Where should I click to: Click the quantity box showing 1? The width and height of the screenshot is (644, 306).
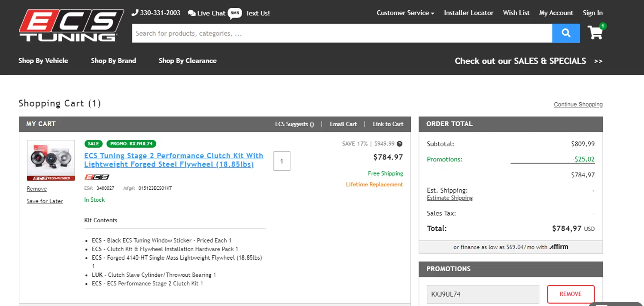(282, 161)
